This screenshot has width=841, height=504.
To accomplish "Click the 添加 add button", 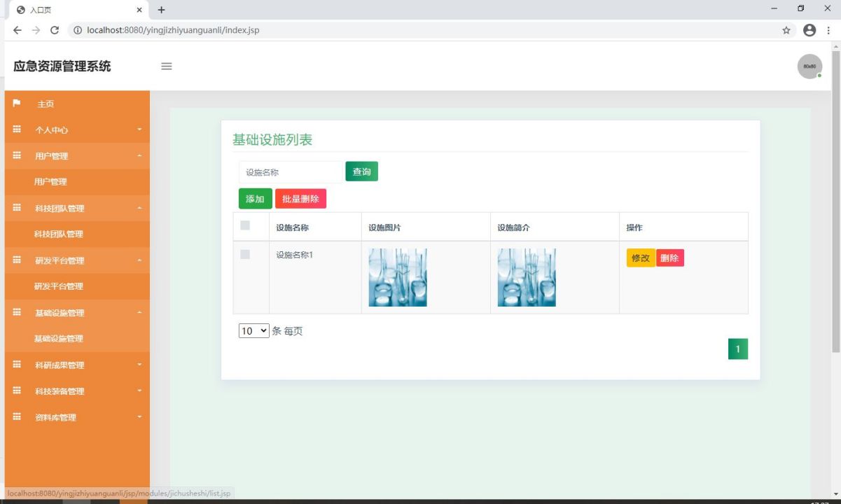I will coord(255,199).
